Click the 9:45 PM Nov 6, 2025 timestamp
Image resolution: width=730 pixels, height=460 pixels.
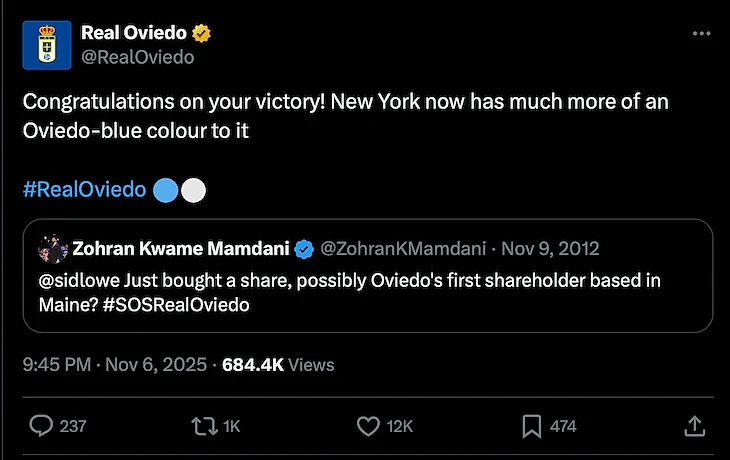click(x=114, y=365)
